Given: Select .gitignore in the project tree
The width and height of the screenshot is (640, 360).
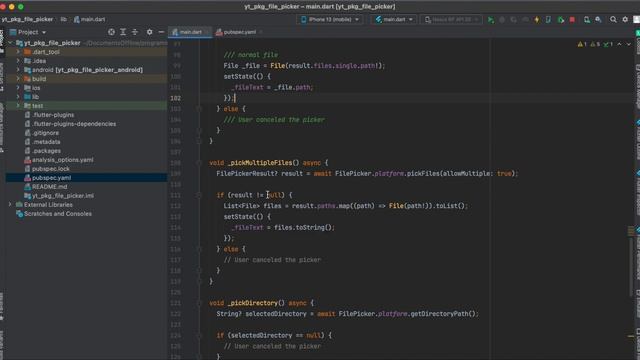Looking at the screenshot, I should [x=45, y=133].
